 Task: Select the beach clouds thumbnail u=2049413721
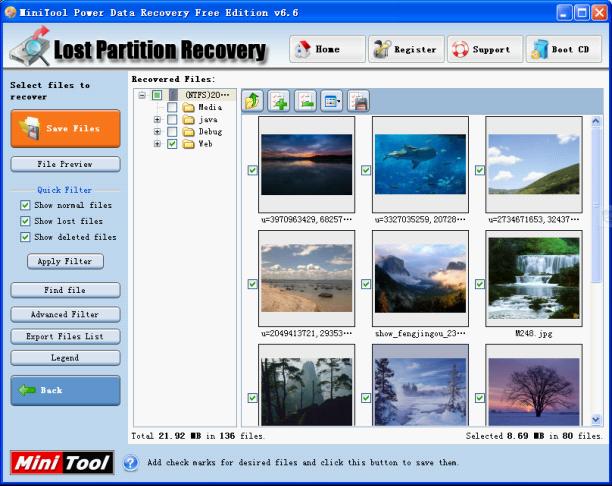pos(306,278)
